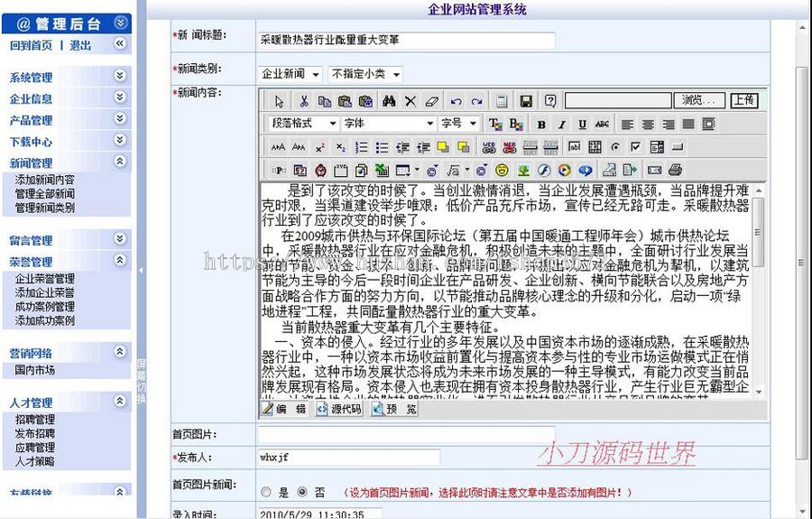The width and height of the screenshot is (812, 519).
Task: Choose text color icon
Action: (495, 125)
